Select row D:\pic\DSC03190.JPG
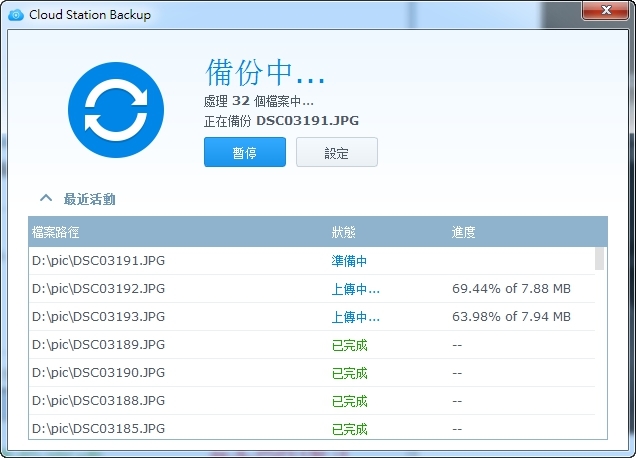 [312, 372]
